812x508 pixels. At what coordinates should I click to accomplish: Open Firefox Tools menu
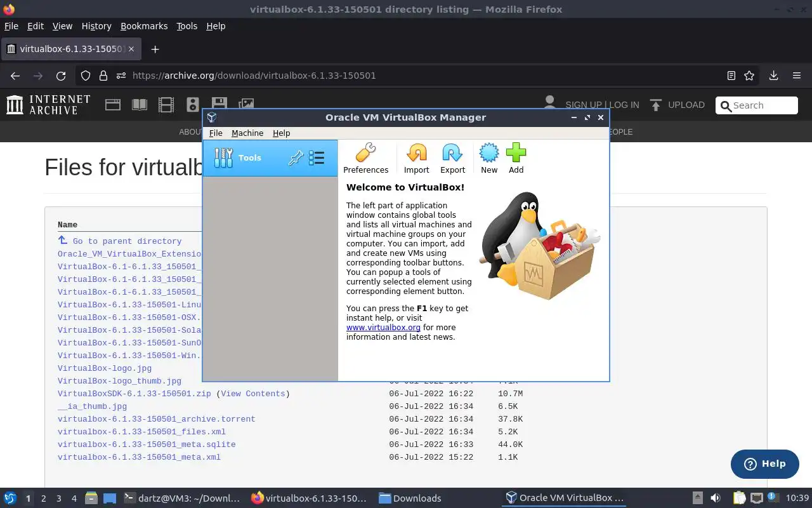(187, 26)
